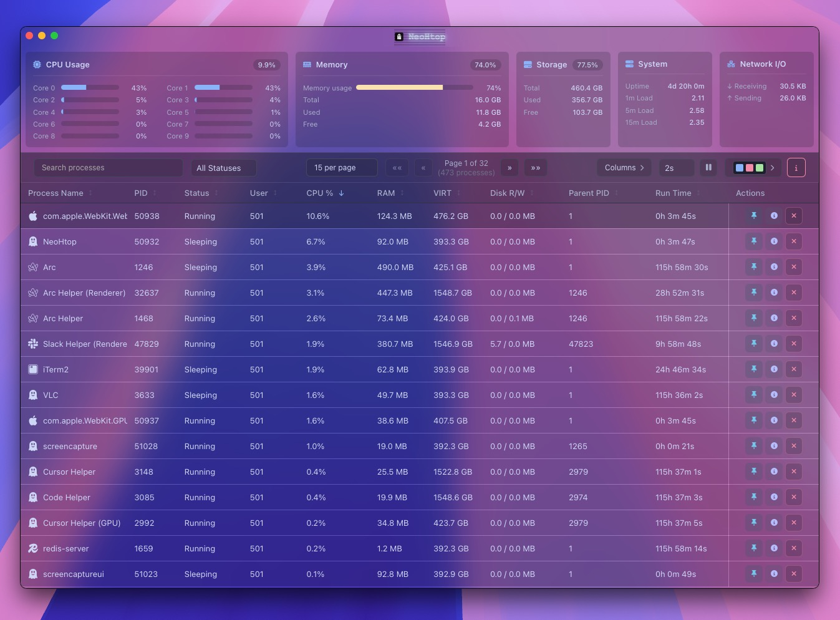Pin the redis-server process

click(x=753, y=548)
